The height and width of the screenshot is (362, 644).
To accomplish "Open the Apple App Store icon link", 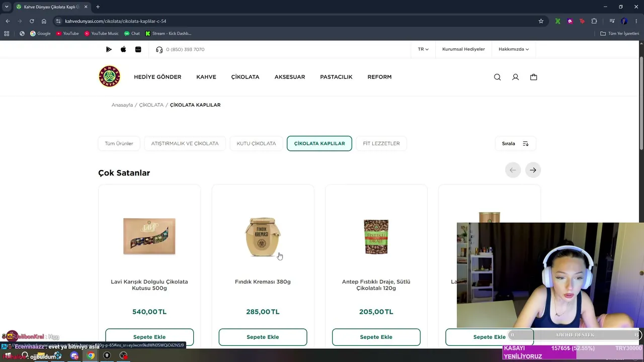I will tap(123, 49).
